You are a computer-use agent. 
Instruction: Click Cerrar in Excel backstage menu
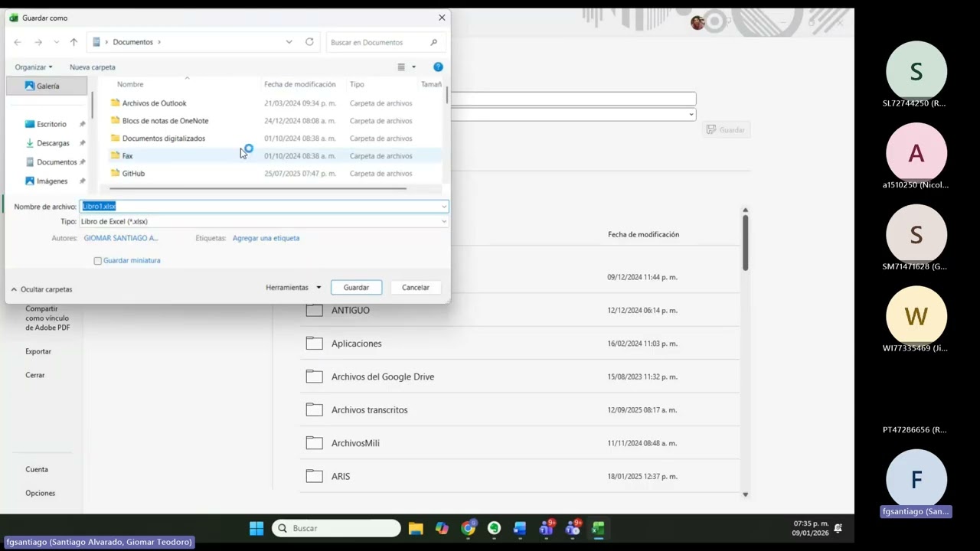pyautogui.click(x=35, y=375)
